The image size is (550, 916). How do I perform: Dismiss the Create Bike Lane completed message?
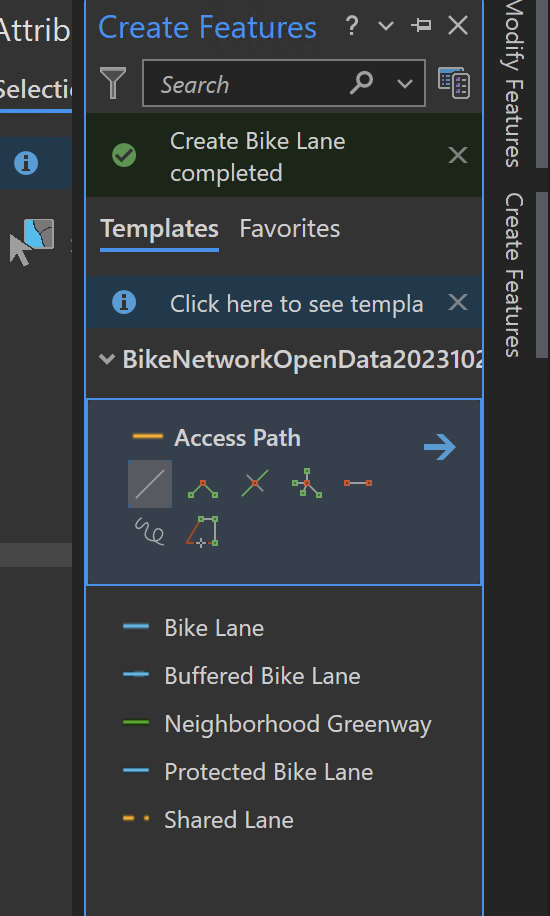(x=457, y=155)
